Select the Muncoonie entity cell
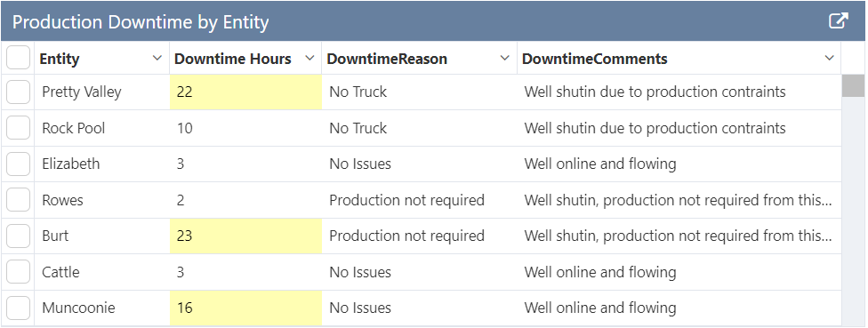Screen dimensions: 868x328 tap(102, 308)
